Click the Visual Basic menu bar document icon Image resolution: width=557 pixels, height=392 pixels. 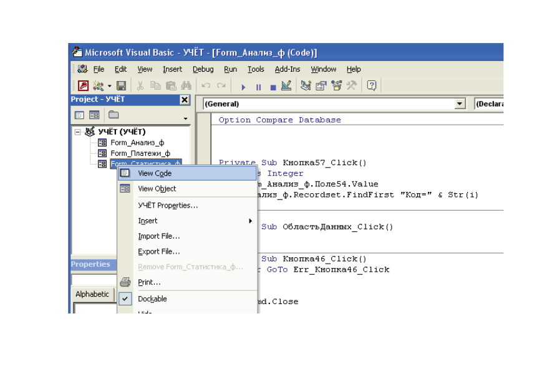pyautogui.click(x=82, y=69)
